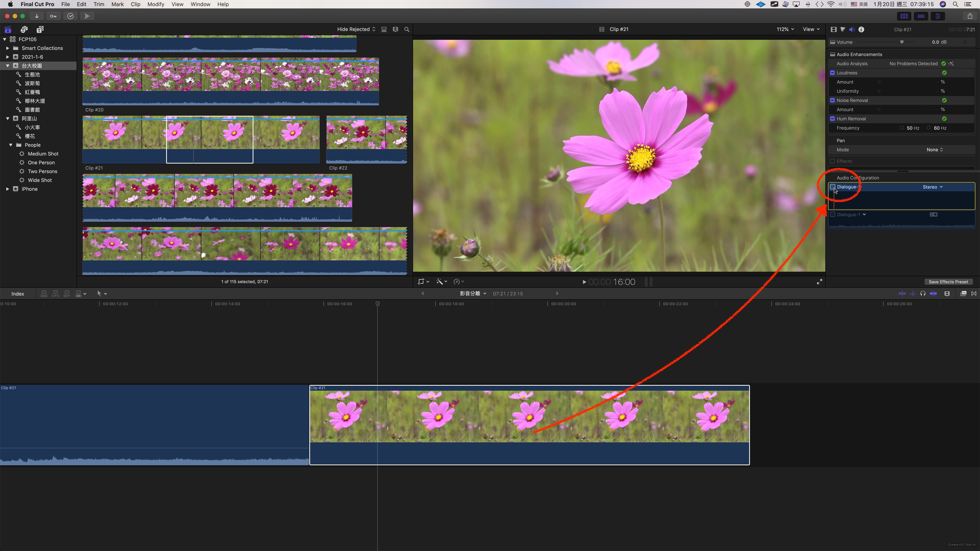Open the info inspector icon
This screenshot has height=551, width=980.
point(861,29)
